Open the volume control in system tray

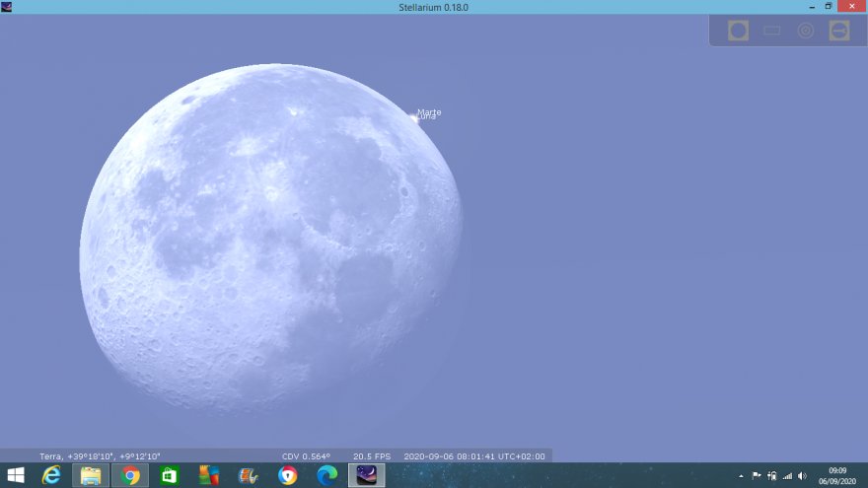(802, 476)
